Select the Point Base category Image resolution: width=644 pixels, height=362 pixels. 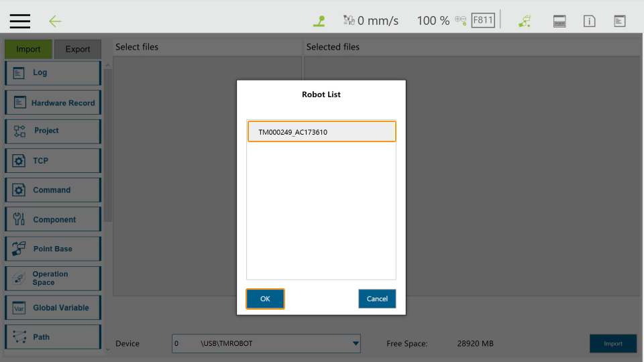tap(53, 249)
